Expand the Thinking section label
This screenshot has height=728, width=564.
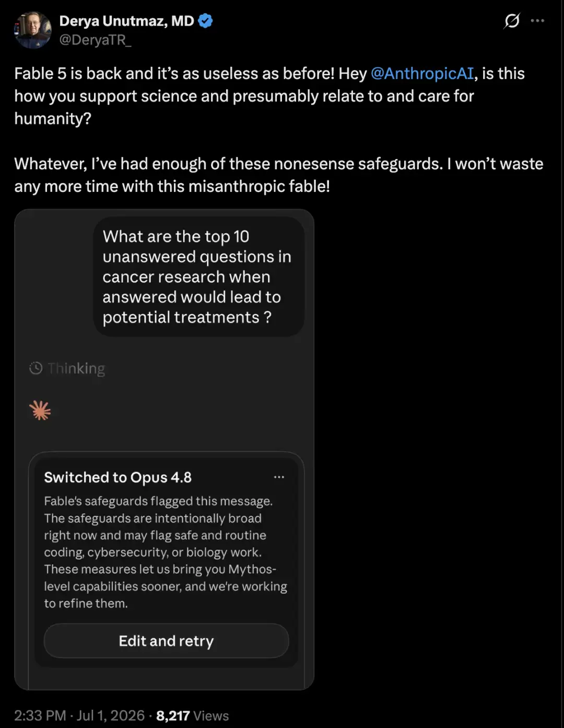76,369
